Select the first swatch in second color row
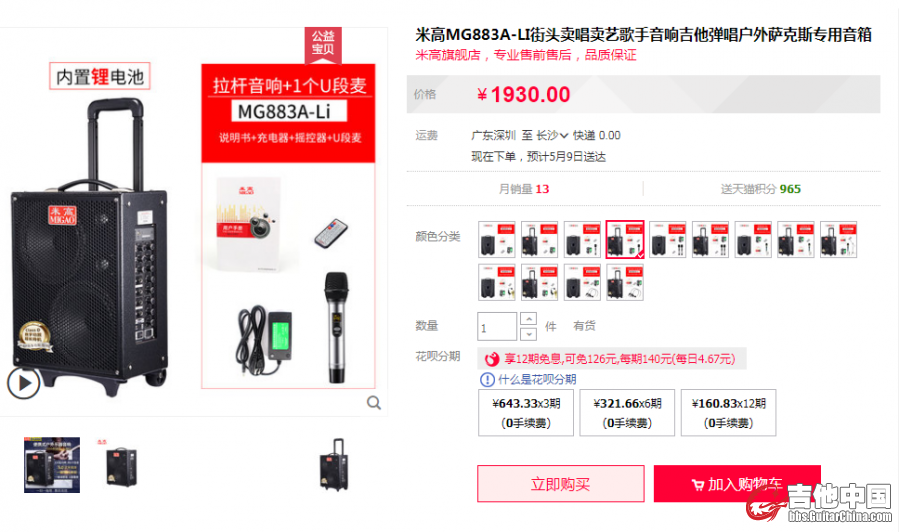 (497, 282)
